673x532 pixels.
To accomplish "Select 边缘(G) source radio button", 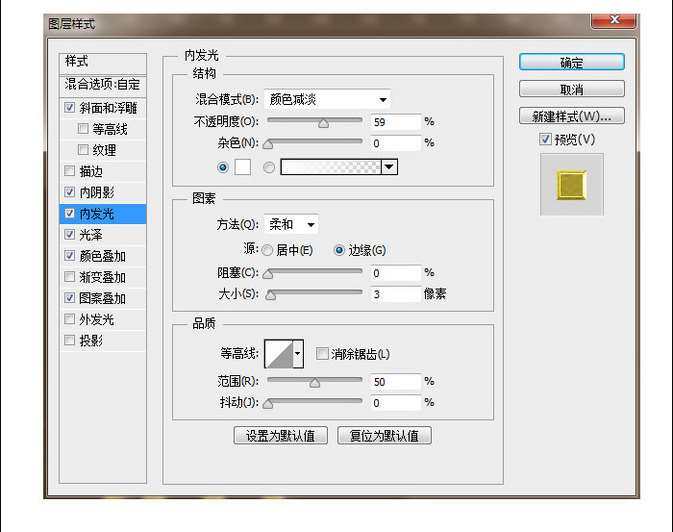I will pos(339,250).
